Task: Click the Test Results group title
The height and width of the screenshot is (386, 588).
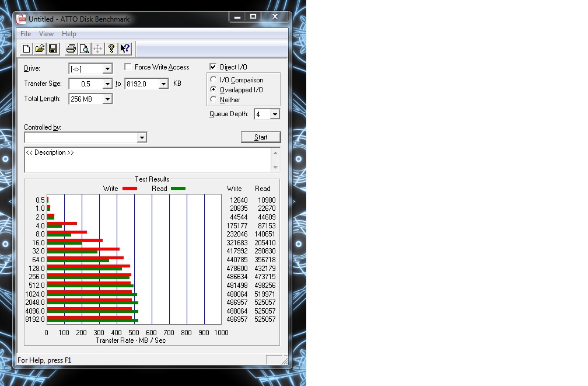Action: point(152,179)
